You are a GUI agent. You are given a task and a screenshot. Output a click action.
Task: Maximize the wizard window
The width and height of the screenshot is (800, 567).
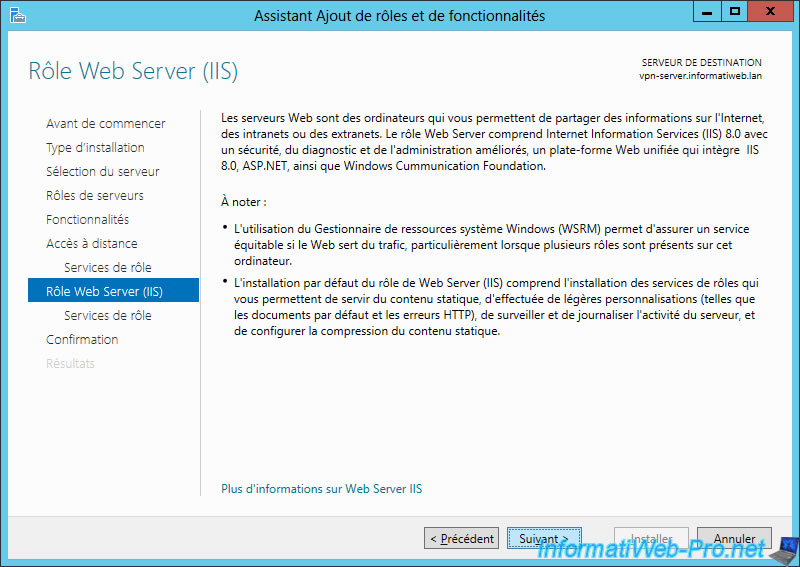pos(735,12)
